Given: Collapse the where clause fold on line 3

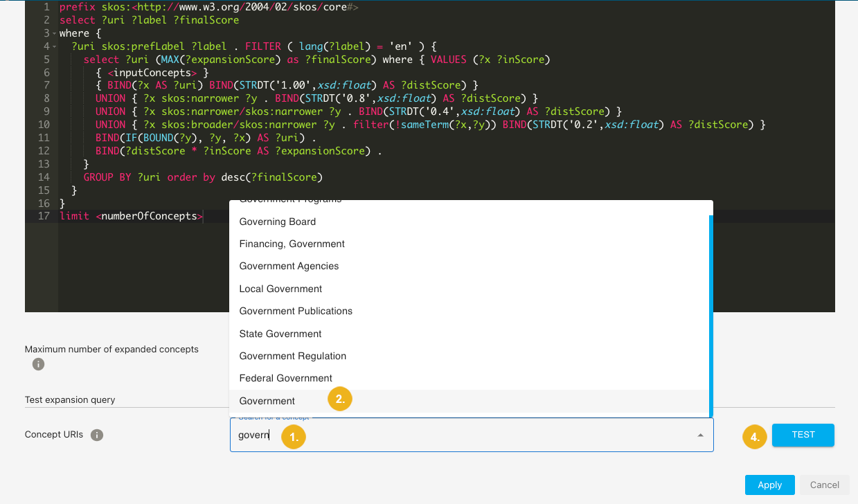Looking at the screenshot, I should pos(54,33).
